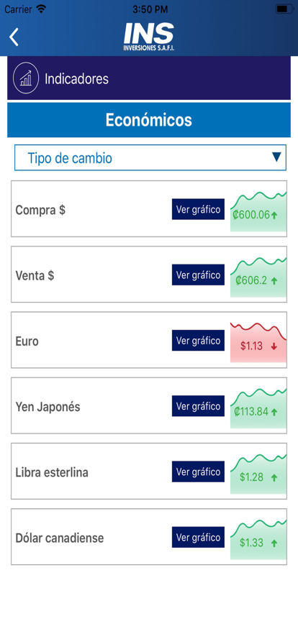Screen dimensions: 298x644
Task: Select the Económicos tab header
Action: [x=149, y=120]
